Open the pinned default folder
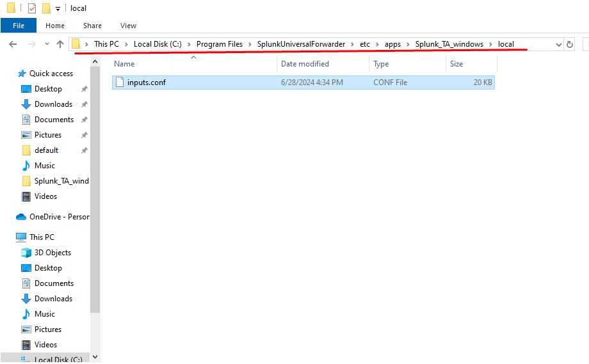 pyautogui.click(x=46, y=150)
